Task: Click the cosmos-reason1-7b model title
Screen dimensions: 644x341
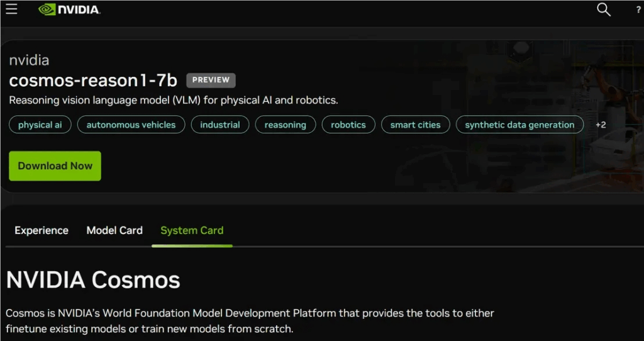Action: click(93, 80)
